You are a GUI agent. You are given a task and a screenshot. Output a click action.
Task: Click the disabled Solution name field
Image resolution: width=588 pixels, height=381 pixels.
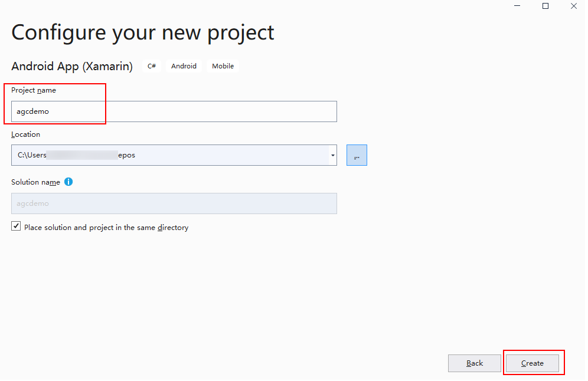point(174,203)
